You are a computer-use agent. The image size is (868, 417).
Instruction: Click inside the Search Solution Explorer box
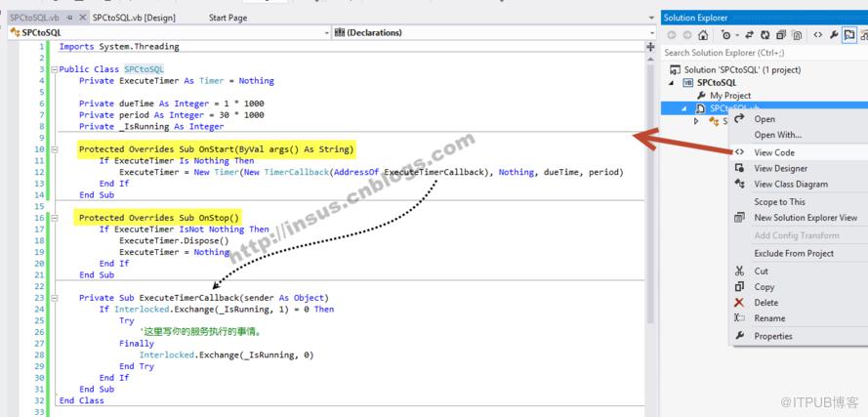coord(764,53)
